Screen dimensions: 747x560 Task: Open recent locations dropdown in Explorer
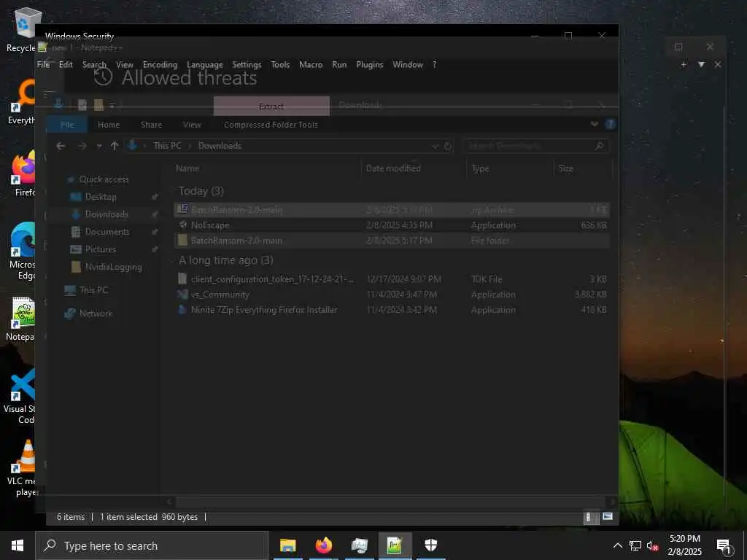tap(99, 146)
